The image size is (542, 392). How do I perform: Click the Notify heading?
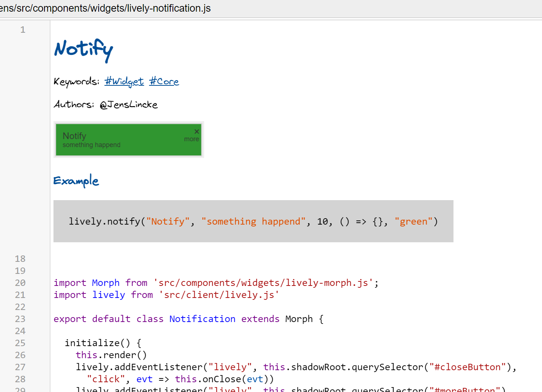click(x=83, y=50)
